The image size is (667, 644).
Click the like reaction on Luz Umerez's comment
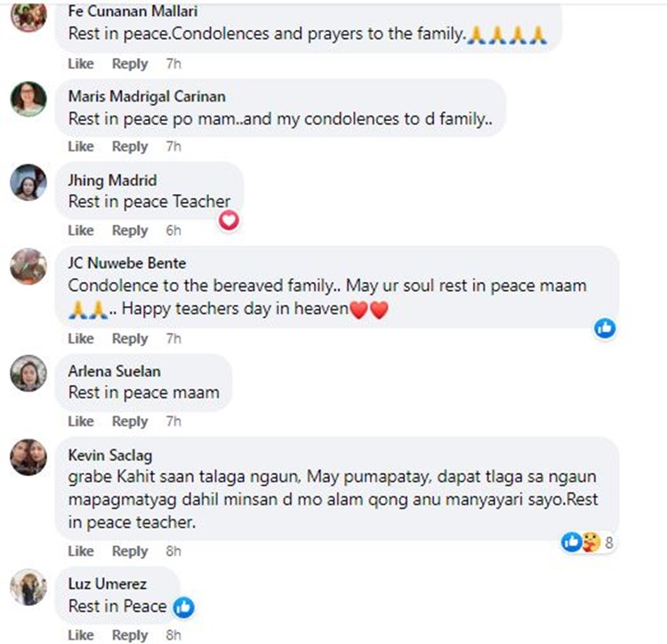[x=184, y=608]
